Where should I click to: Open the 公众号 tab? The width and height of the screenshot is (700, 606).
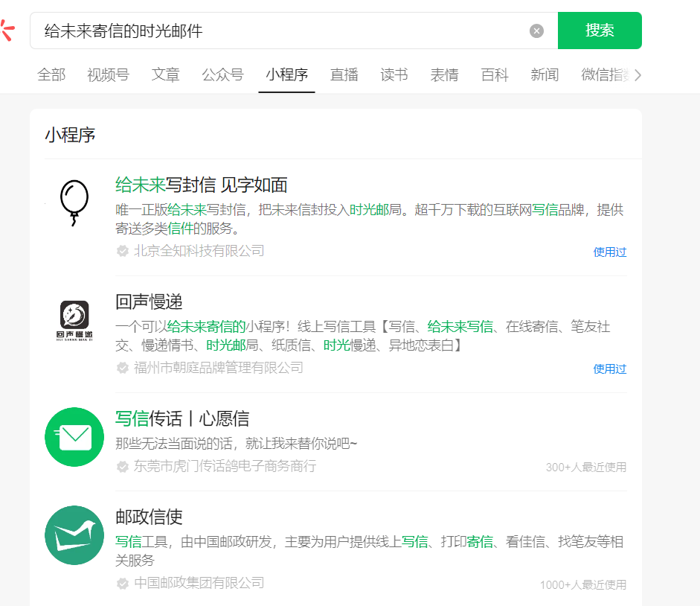[x=222, y=74]
